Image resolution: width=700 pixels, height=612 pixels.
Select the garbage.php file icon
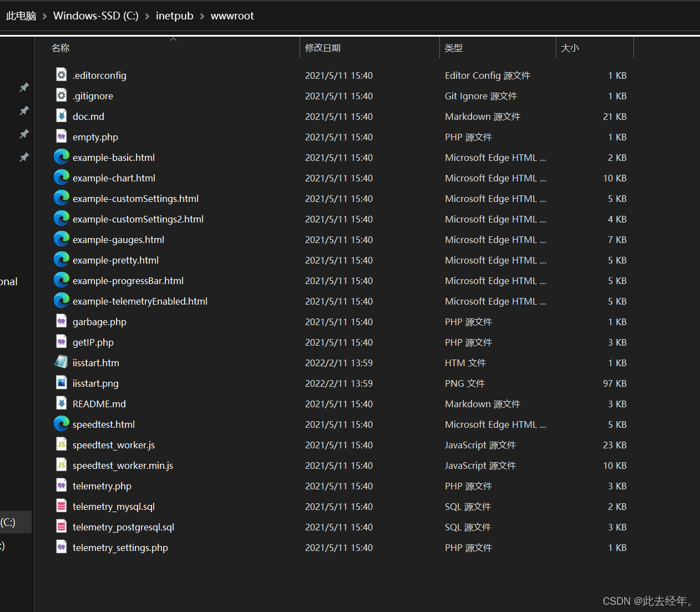pyautogui.click(x=62, y=321)
